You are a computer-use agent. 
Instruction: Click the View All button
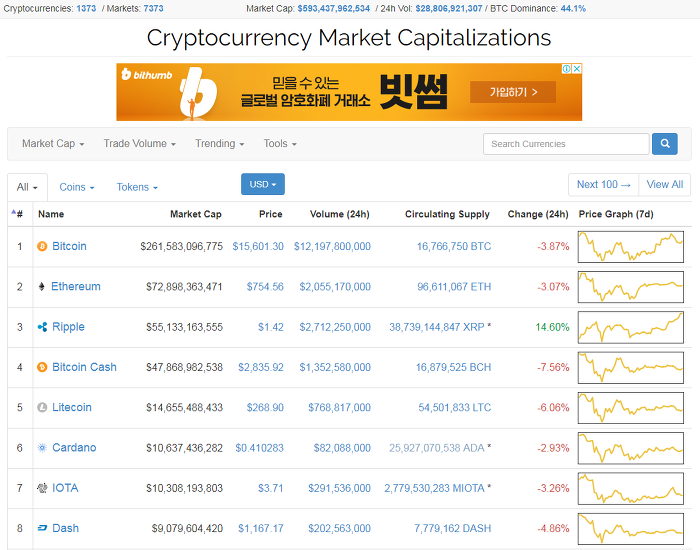click(x=665, y=184)
